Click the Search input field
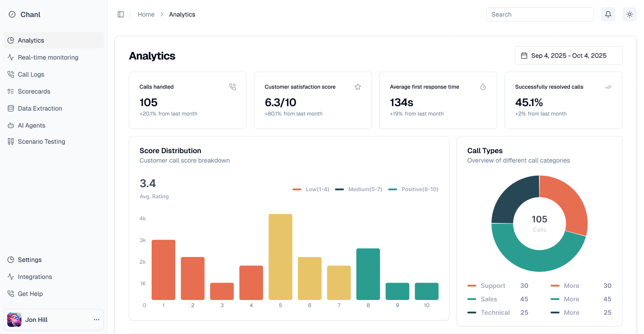Viewport: 644px width, 334px height. coord(539,14)
